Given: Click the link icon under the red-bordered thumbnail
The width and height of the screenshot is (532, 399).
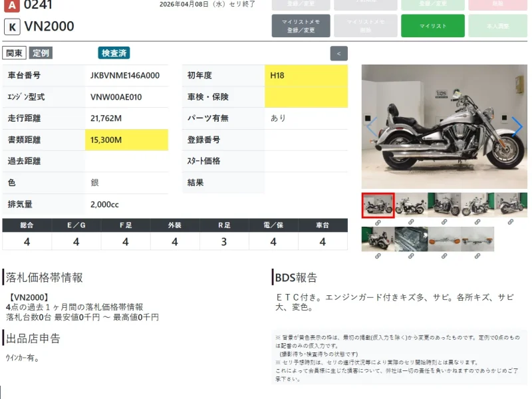Looking at the screenshot, I should [x=378, y=223].
